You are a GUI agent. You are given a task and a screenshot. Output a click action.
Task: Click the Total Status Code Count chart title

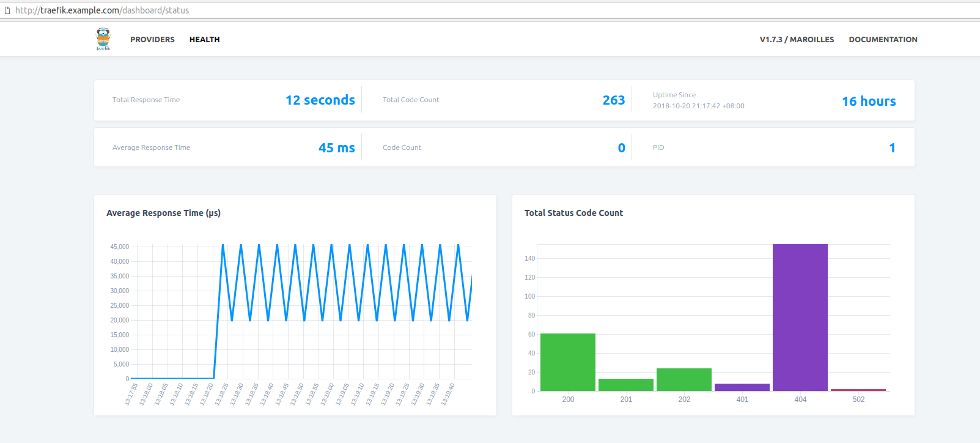[573, 213]
